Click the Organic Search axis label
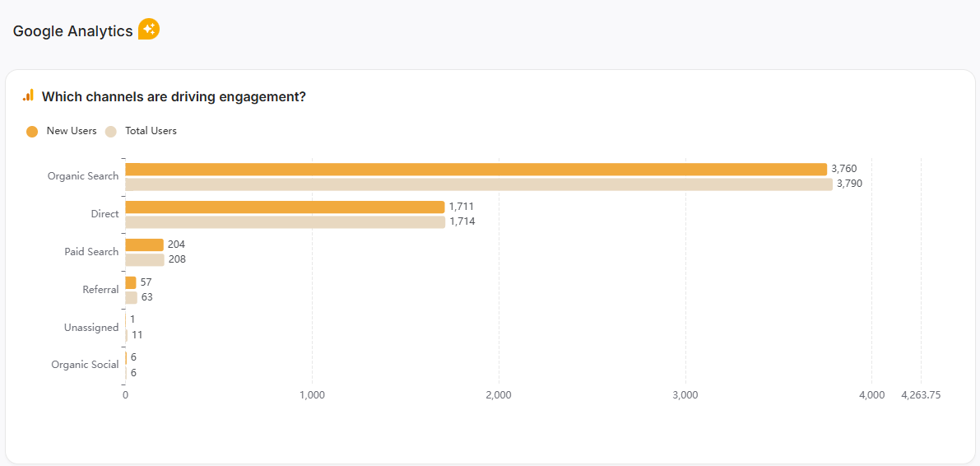Viewport: 980px width, 466px height. point(83,176)
